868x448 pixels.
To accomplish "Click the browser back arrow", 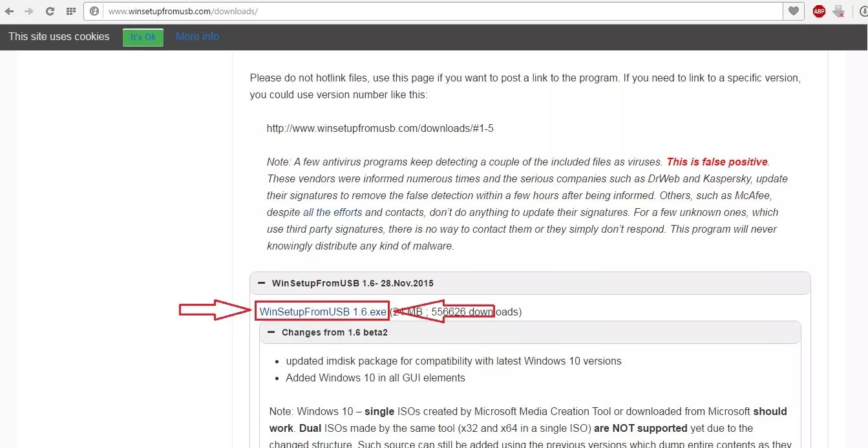I will 10,11.
